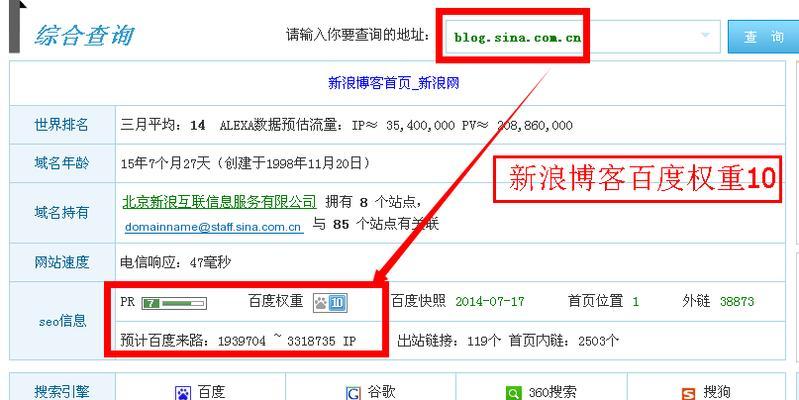Click the 综合查询 heading
This screenshot has height=400, width=799.
click(84, 36)
